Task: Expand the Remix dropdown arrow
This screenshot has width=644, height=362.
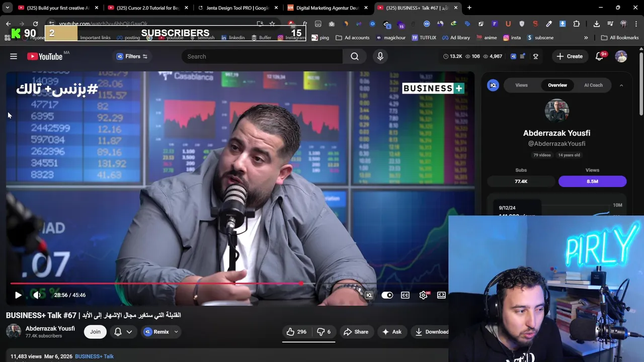Action: [x=176, y=332]
